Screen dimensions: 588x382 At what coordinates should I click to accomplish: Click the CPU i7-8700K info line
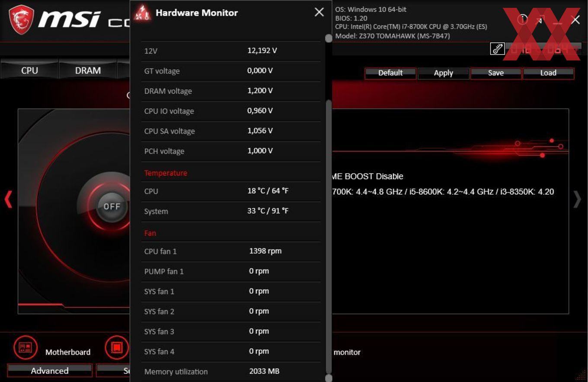411,27
